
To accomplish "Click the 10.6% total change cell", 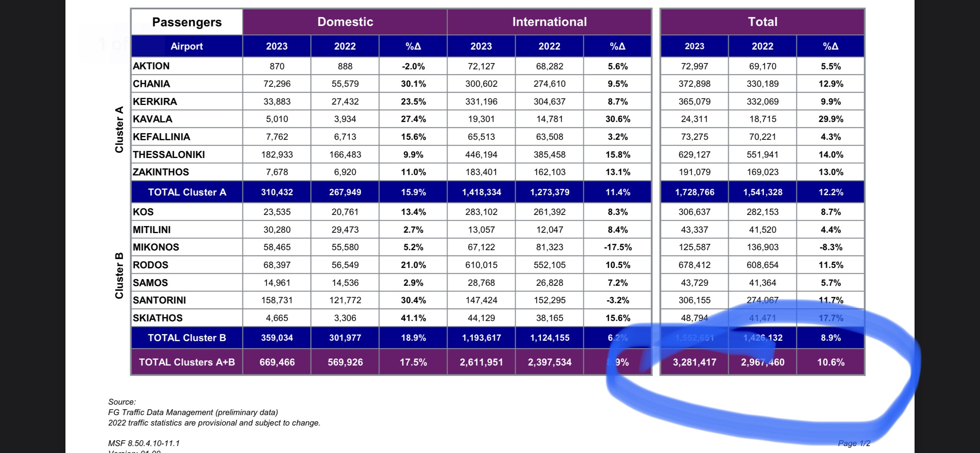I will click(831, 362).
